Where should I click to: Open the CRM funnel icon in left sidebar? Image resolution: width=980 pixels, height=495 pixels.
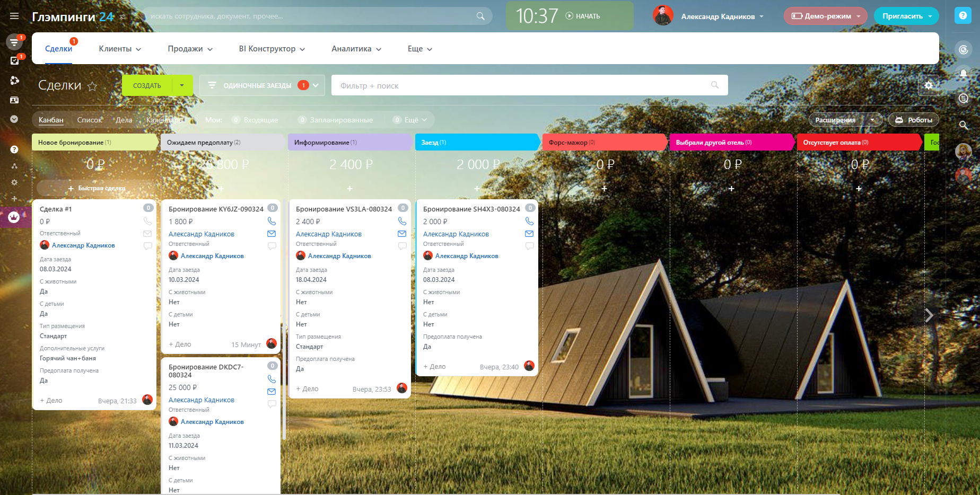click(14, 42)
